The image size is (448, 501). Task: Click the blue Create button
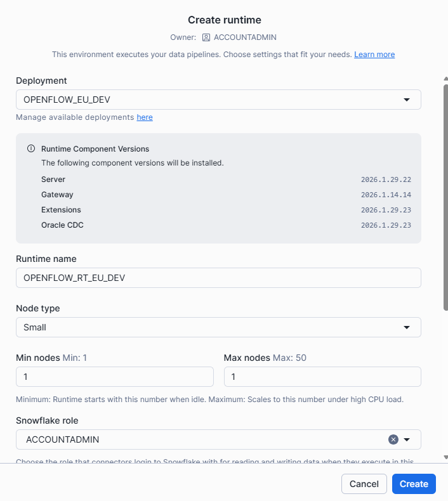coord(414,484)
